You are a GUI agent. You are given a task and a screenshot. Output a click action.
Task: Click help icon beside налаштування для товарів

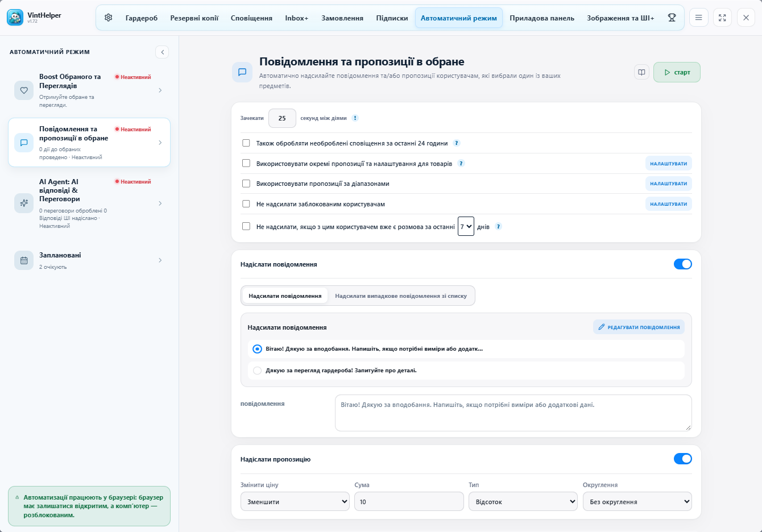click(x=461, y=163)
